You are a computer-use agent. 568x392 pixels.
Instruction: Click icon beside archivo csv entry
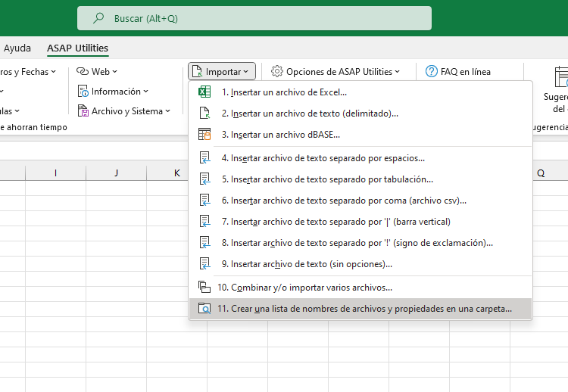pyautogui.click(x=204, y=201)
